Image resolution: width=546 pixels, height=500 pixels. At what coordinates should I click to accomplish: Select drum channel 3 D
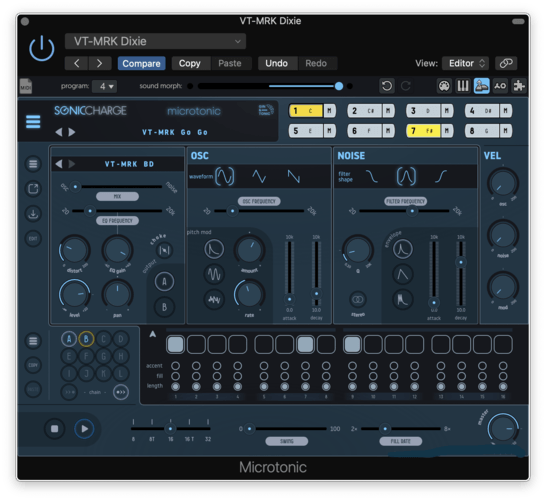424,111
